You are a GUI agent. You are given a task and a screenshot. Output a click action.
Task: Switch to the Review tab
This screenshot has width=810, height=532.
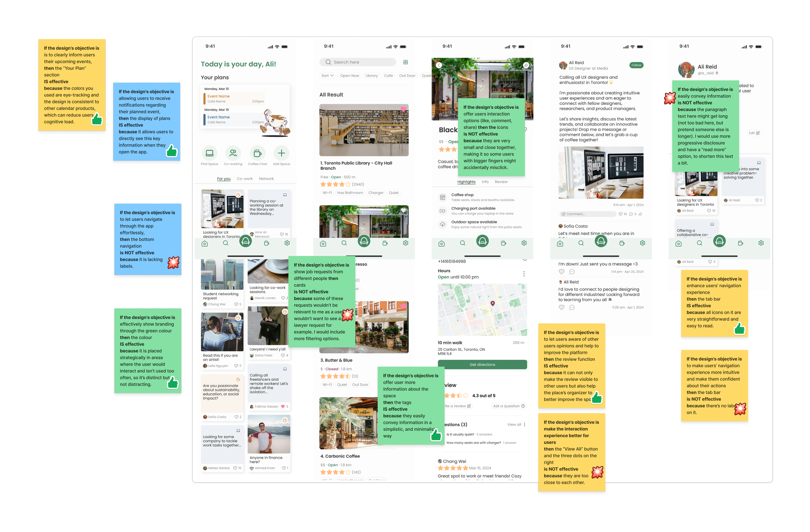coord(501,182)
